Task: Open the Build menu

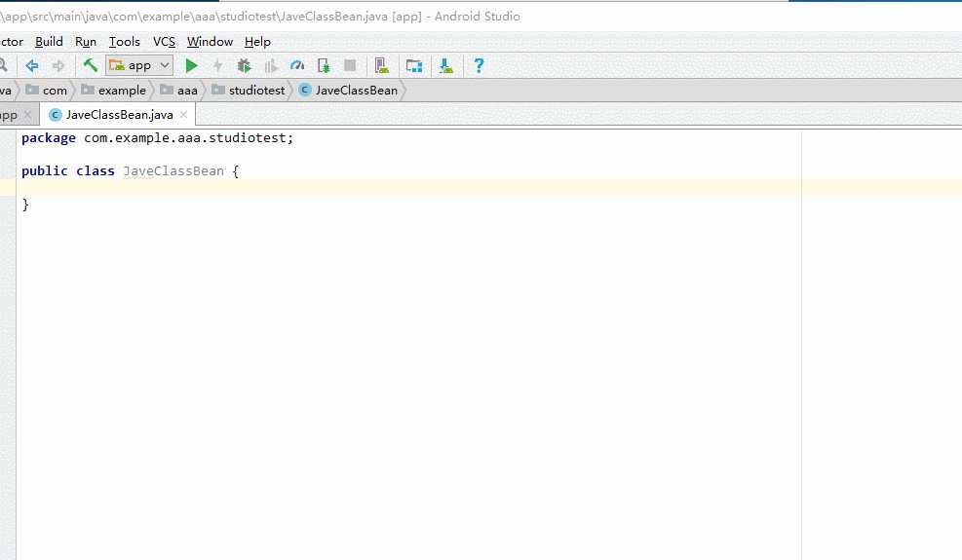Action: (49, 42)
